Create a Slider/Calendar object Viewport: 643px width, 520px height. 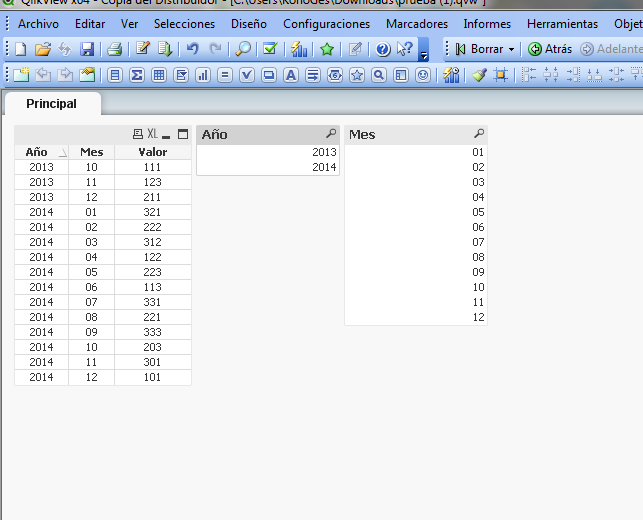(335, 75)
